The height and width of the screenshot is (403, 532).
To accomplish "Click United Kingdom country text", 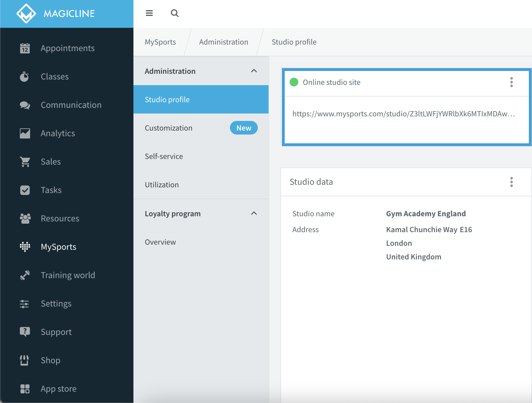I will point(414,257).
